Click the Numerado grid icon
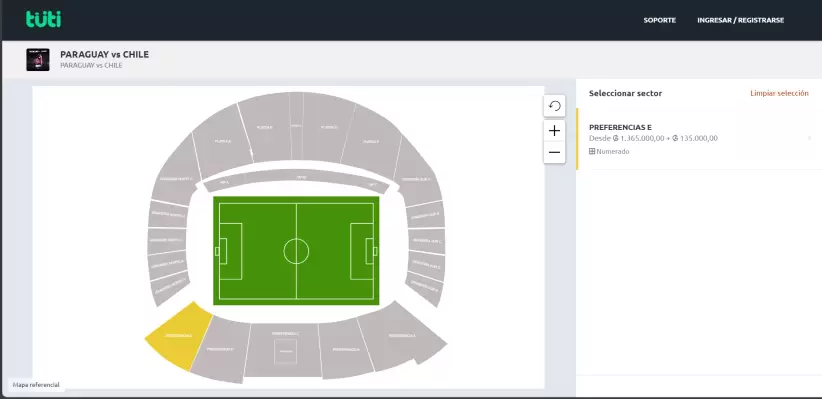822x399 pixels. click(592, 152)
